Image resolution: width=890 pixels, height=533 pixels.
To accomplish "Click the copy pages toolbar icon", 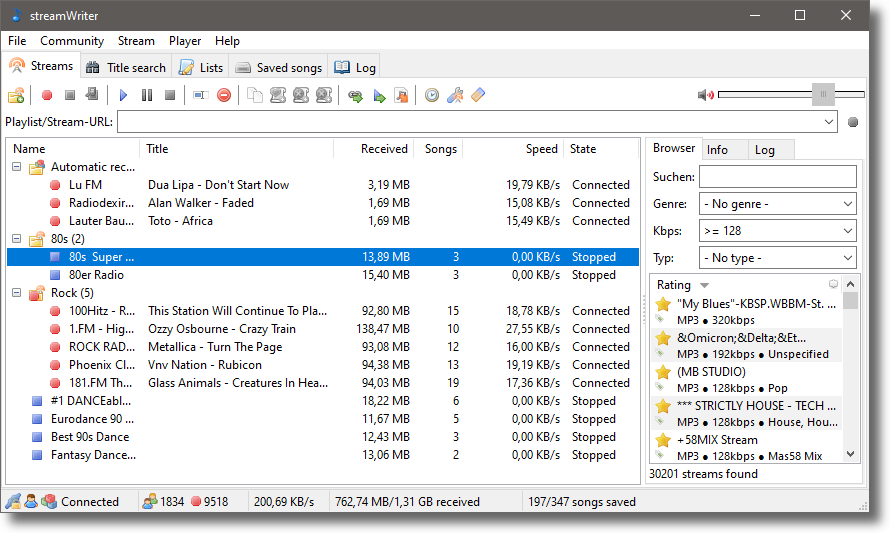I will tap(255, 95).
